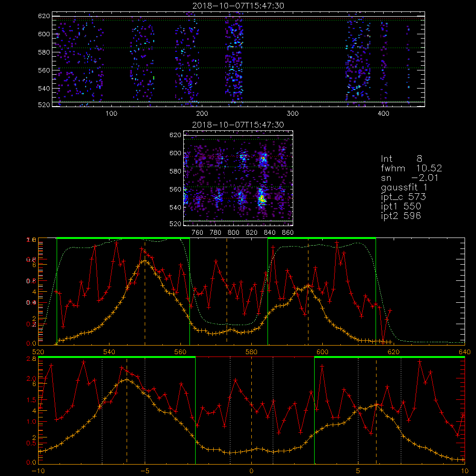Screen dimensions: 476x476
Task: Select the orange 540 label on the profile axis
Action: (109, 352)
